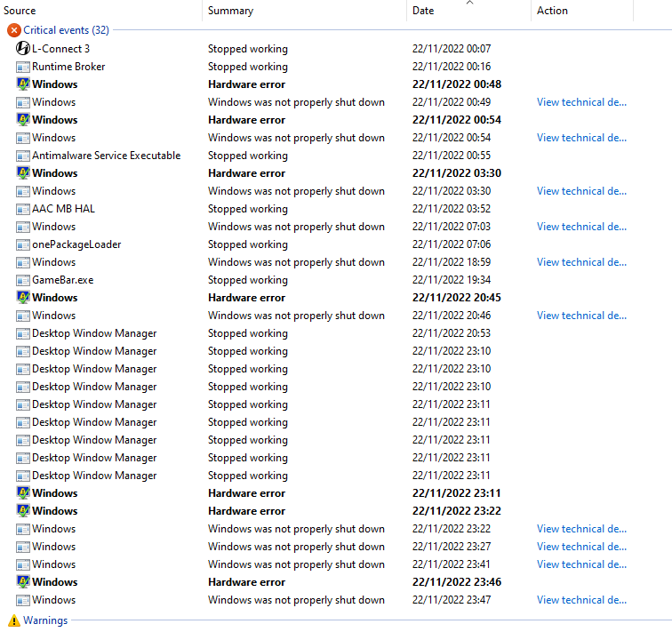Open View technical details for 23:27 event

pos(581,547)
